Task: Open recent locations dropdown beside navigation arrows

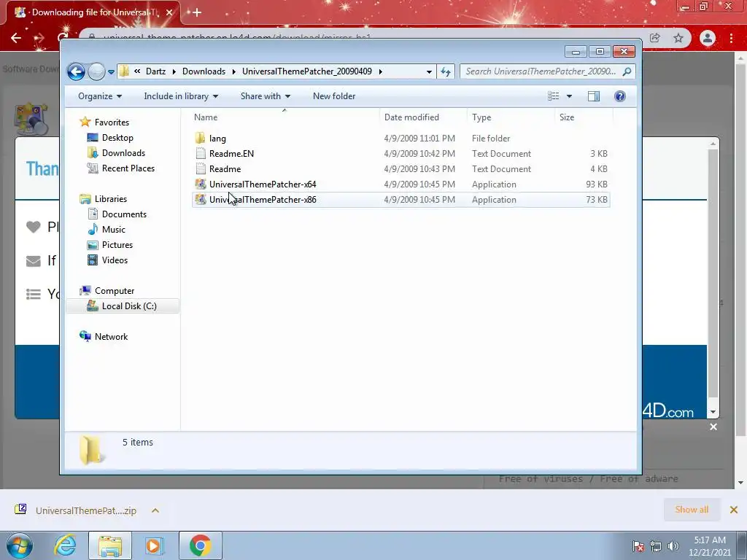Action: click(111, 72)
